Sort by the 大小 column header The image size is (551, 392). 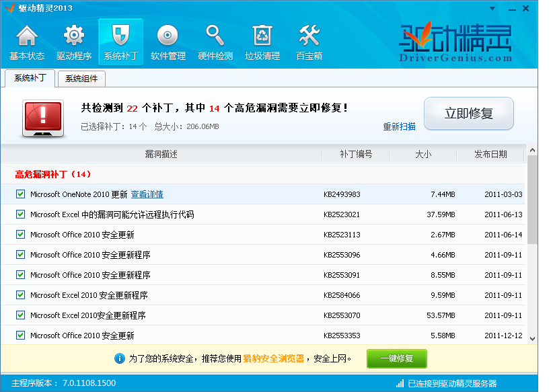(x=423, y=154)
